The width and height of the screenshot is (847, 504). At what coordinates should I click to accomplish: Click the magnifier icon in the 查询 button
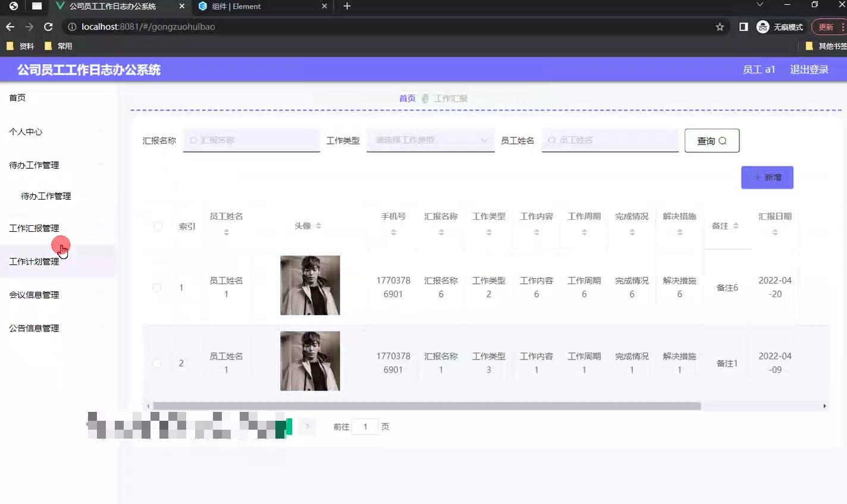coord(723,140)
